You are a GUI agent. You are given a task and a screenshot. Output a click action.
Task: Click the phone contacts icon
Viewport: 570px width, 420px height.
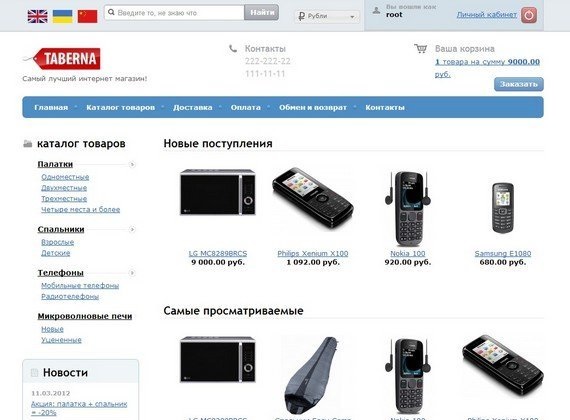point(233,48)
